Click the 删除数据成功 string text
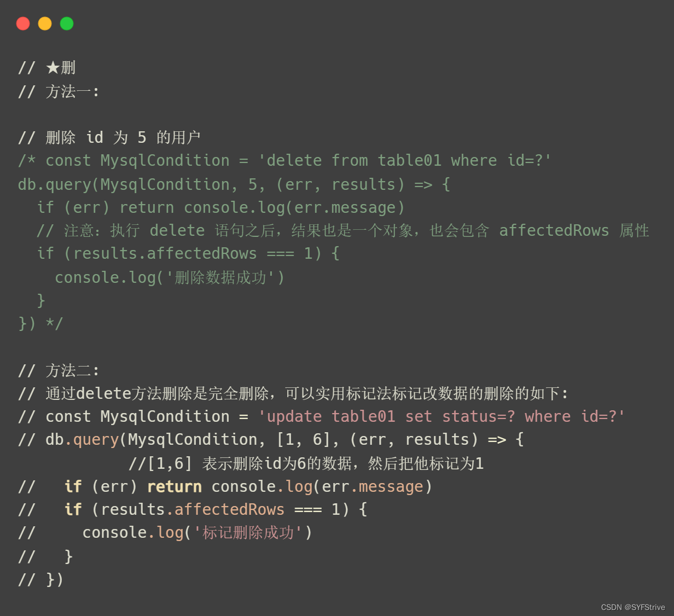This screenshot has width=674, height=616. tap(220, 277)
